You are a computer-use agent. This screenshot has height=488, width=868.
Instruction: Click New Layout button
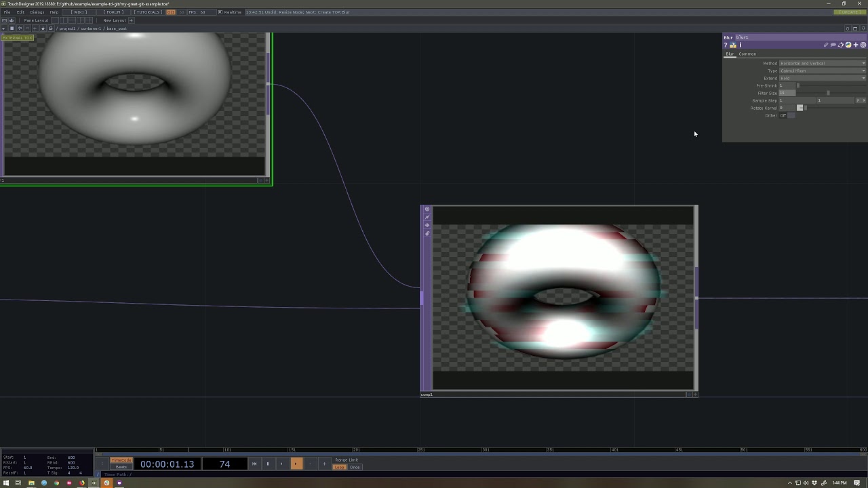[115, 20]
